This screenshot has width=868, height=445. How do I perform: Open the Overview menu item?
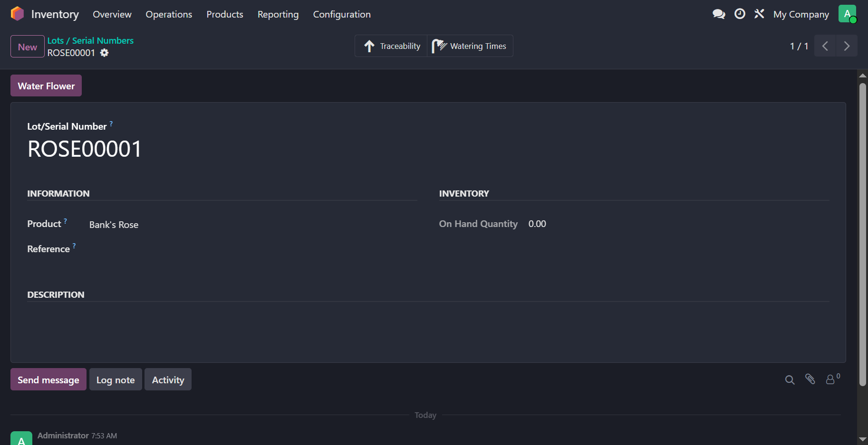112,14
